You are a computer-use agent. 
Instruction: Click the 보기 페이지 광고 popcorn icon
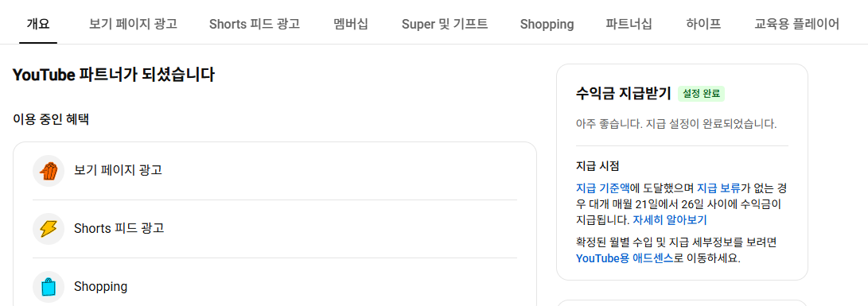click(x=49, y=170)
